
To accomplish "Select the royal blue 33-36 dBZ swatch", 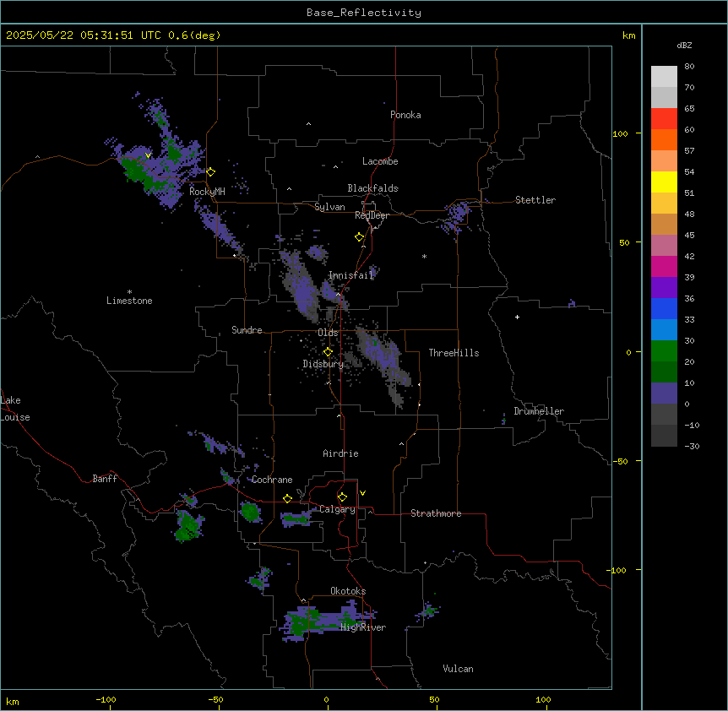I will 664,308.
